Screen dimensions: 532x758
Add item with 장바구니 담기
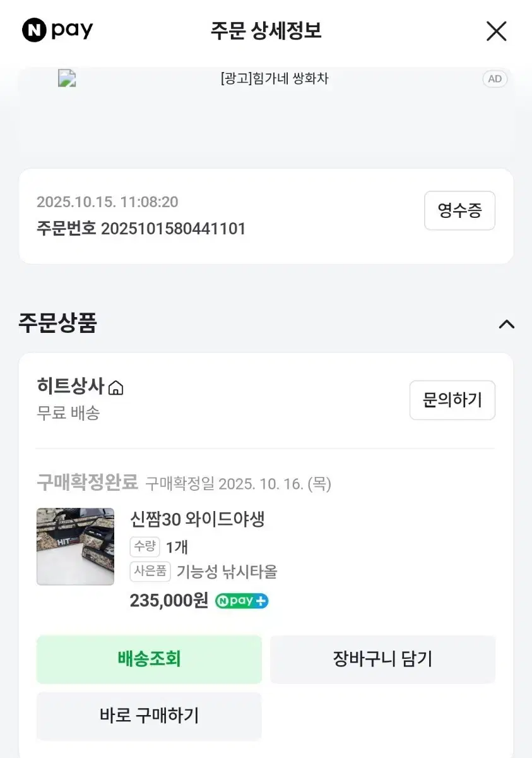click(382, 659)
